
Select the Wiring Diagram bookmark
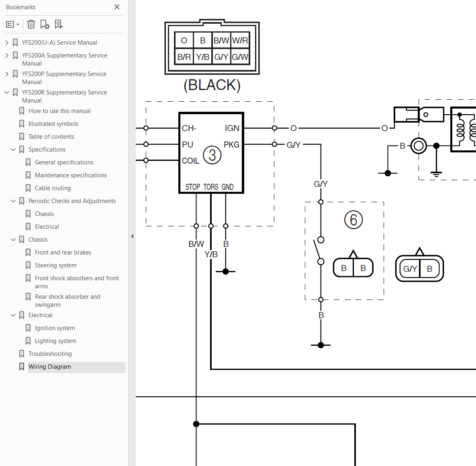click(50, 367)
